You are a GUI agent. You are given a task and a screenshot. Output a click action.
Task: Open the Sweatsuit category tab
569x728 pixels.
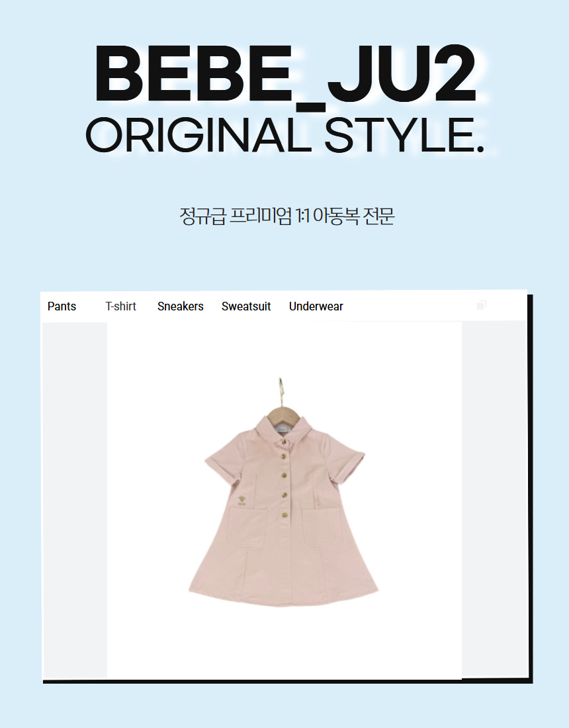246,306
